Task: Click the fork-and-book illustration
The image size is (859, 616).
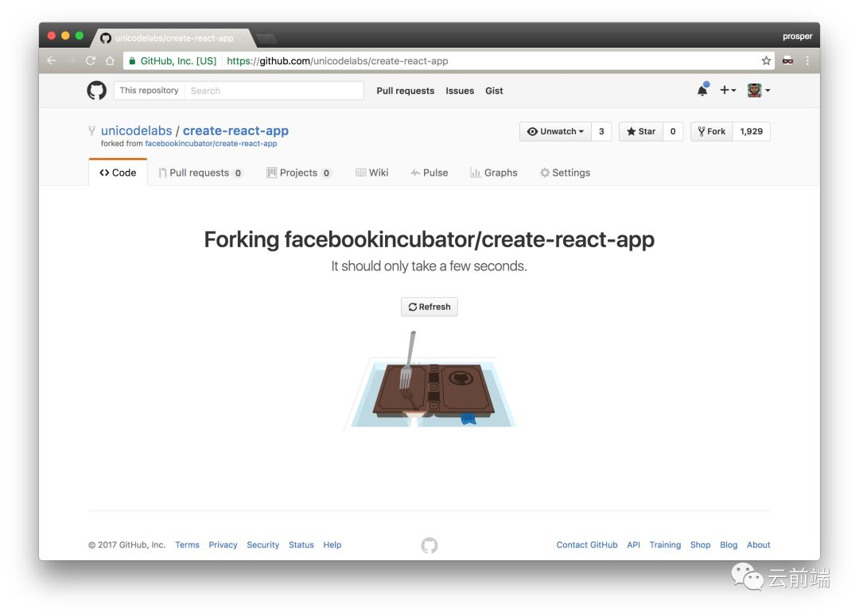Action: coord(430,381)
